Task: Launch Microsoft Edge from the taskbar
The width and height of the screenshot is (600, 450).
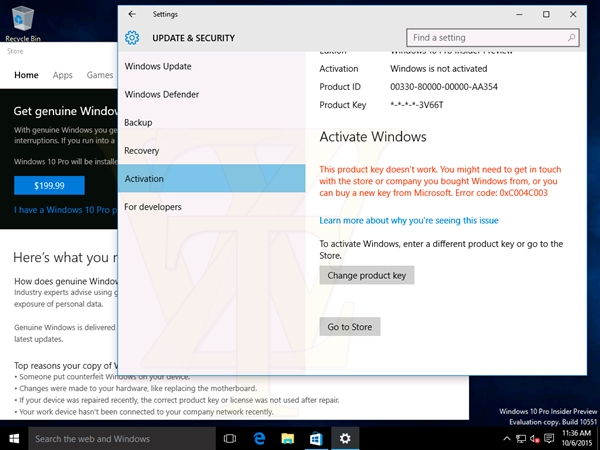Action: coord(259,438)
